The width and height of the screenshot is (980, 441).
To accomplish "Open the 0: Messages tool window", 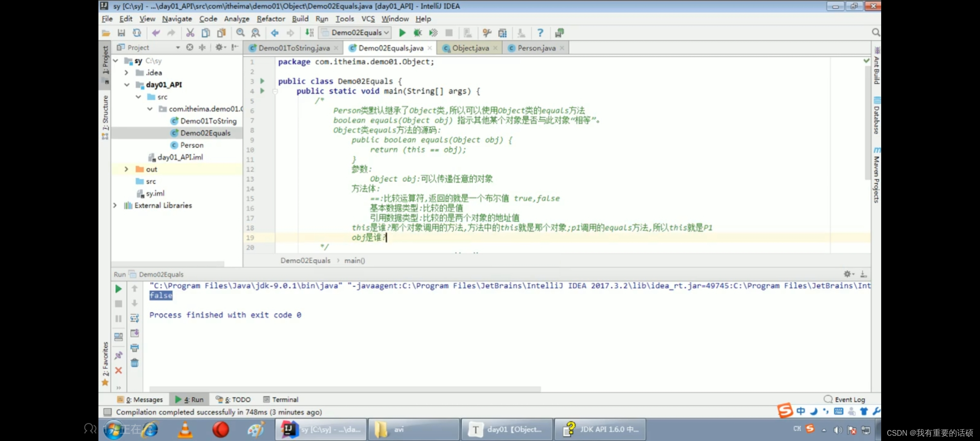I will (x=140, y=399).
